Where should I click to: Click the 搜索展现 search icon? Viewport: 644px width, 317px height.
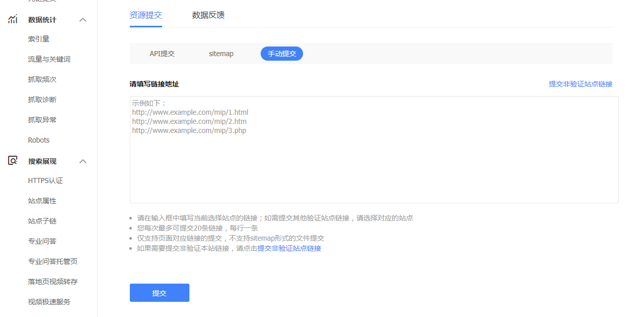coord(13,161)
